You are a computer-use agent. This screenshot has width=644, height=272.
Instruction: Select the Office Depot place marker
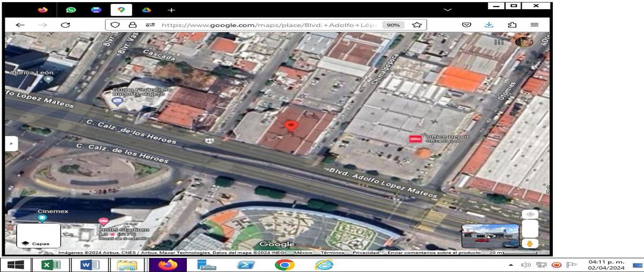coord(415,138)
